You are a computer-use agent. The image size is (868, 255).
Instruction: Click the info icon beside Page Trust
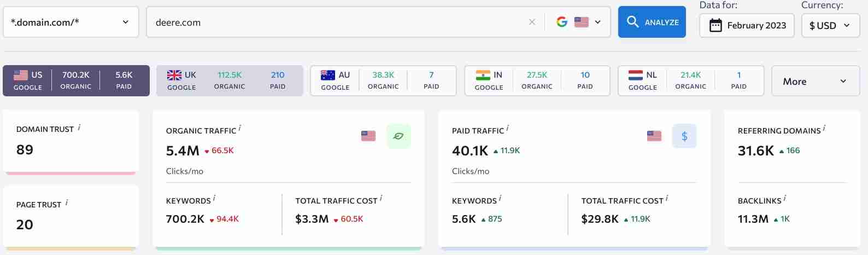click(x=67, y=203)
